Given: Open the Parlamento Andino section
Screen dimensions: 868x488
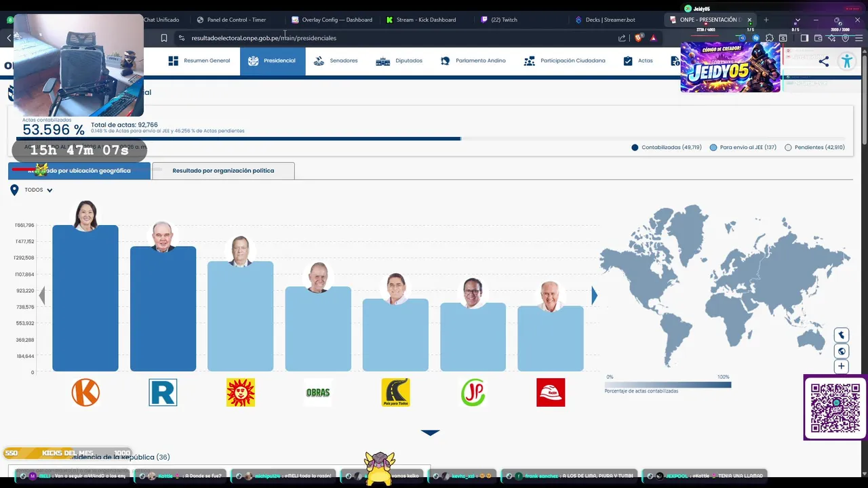Looking at the screenshot, I should click(473, 61).
